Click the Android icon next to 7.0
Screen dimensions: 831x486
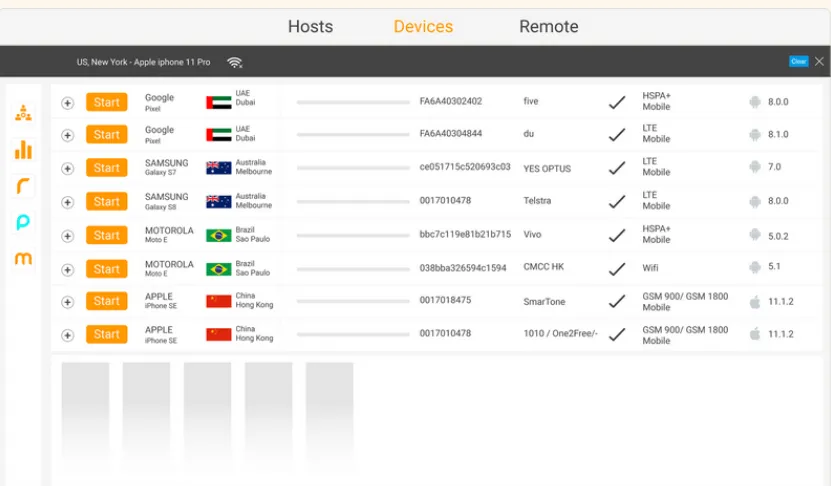coord(755,167)
